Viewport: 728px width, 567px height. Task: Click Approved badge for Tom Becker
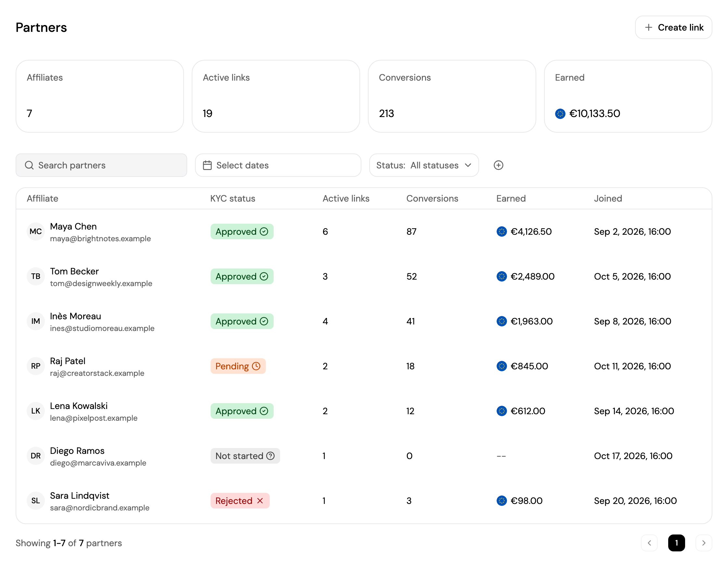point(242,276)
